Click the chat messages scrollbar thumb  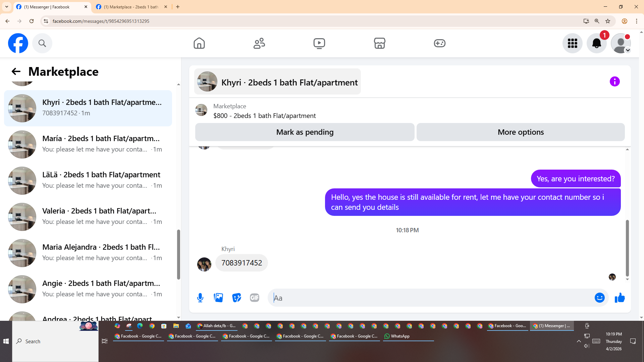[627, 248]
